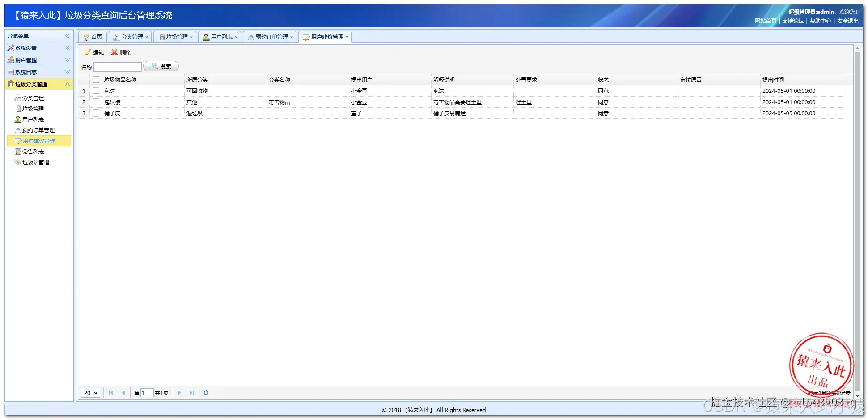This screenshot has height=420, width=868.
Task: Go to previous page arrow
Action: (x=123, y=393)
